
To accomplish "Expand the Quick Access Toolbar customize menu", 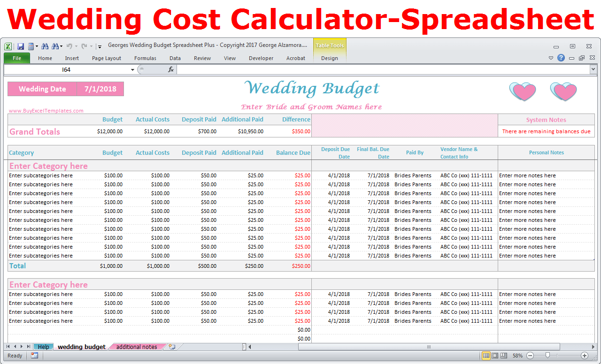I will point(100,46).
